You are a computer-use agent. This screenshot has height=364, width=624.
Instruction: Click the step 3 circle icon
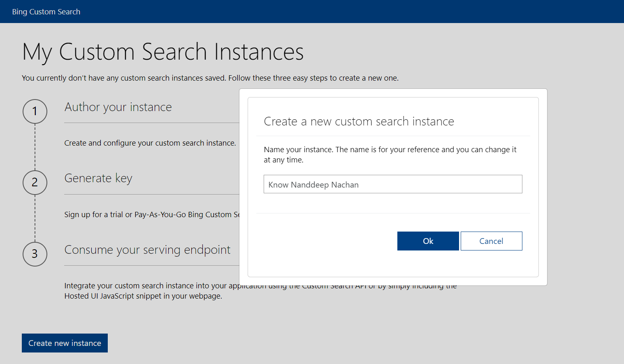click(x=35, y=254)
